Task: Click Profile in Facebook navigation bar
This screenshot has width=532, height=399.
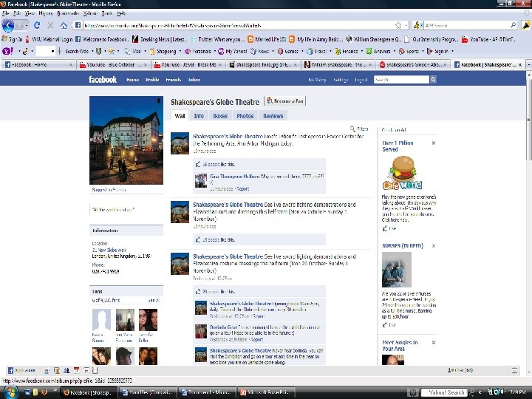Action: [152, 80]
